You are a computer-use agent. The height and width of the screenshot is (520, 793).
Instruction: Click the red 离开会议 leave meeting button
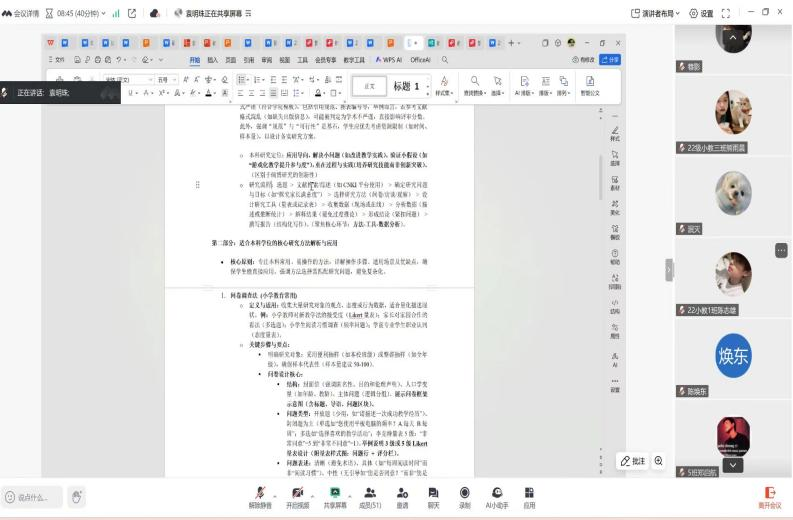point(769,497)
